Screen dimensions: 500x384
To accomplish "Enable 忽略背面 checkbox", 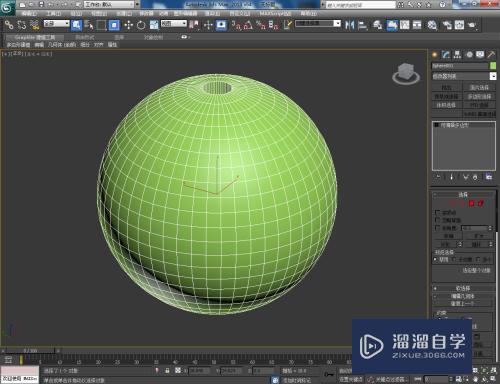I will (438, 220).
